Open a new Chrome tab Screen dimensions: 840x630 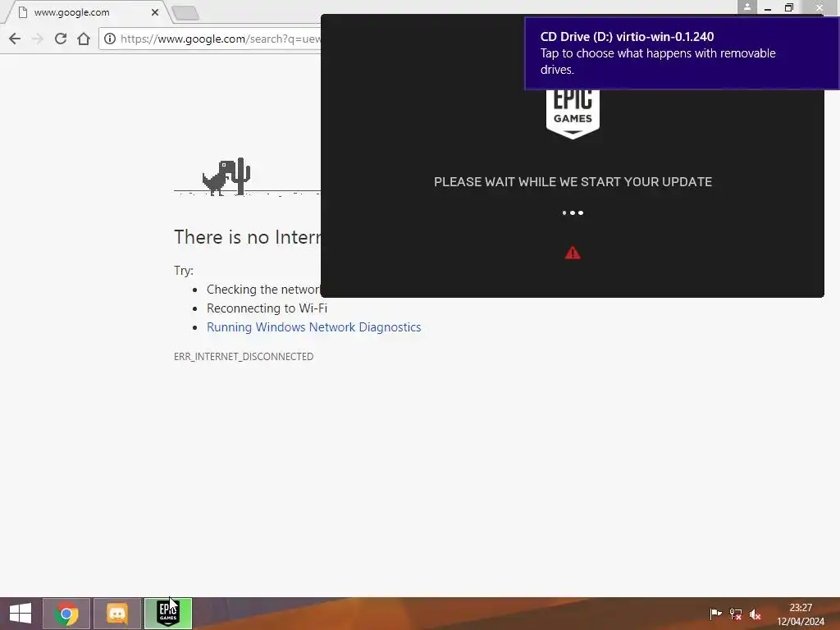click(185, 13)
